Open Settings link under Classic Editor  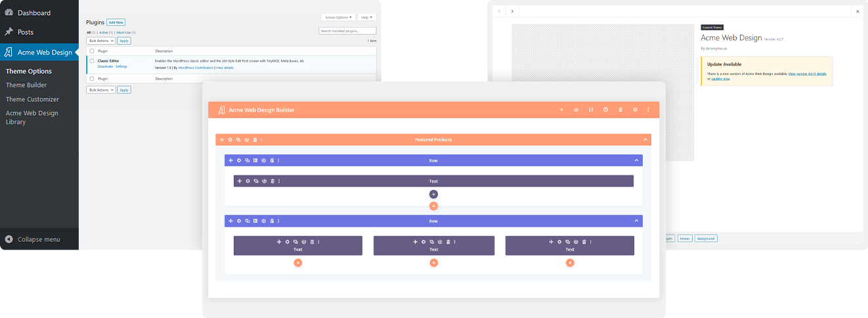(x=121, y=67)
